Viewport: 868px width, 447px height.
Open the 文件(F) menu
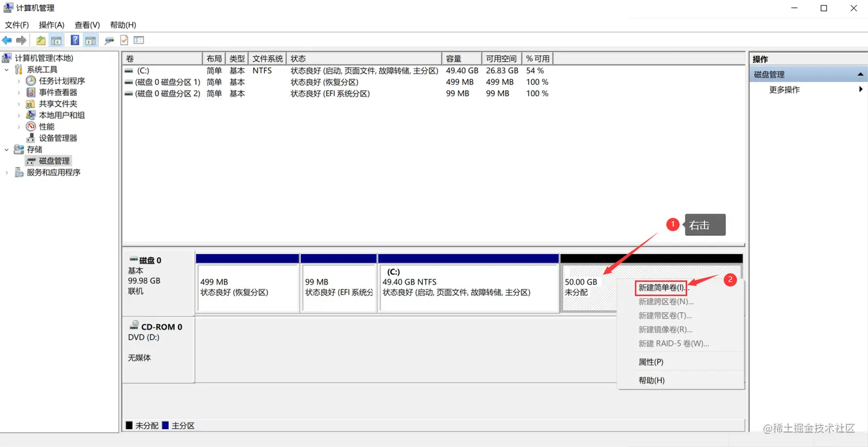pyautogui.click(x=17, y=25)
